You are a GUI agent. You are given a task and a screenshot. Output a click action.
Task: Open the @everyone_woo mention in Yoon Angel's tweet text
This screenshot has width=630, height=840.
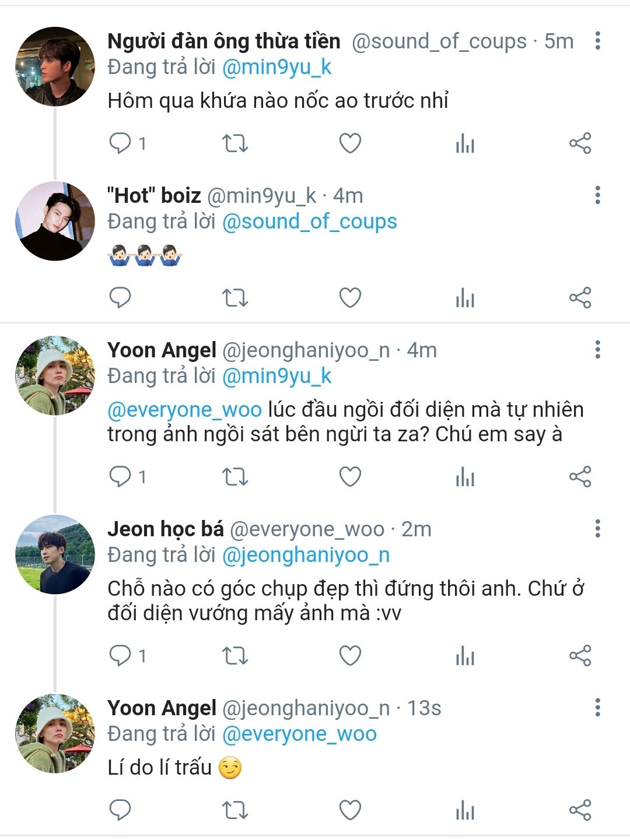tap(184, 410)
